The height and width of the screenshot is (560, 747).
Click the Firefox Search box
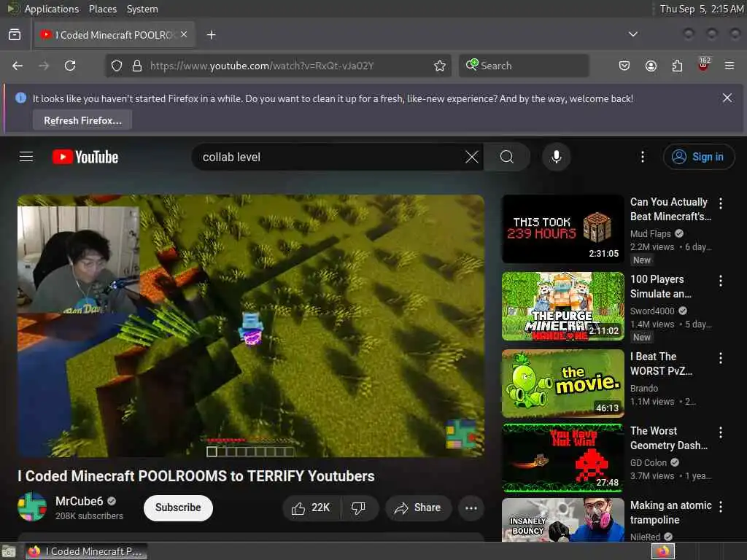pos(524,66)
